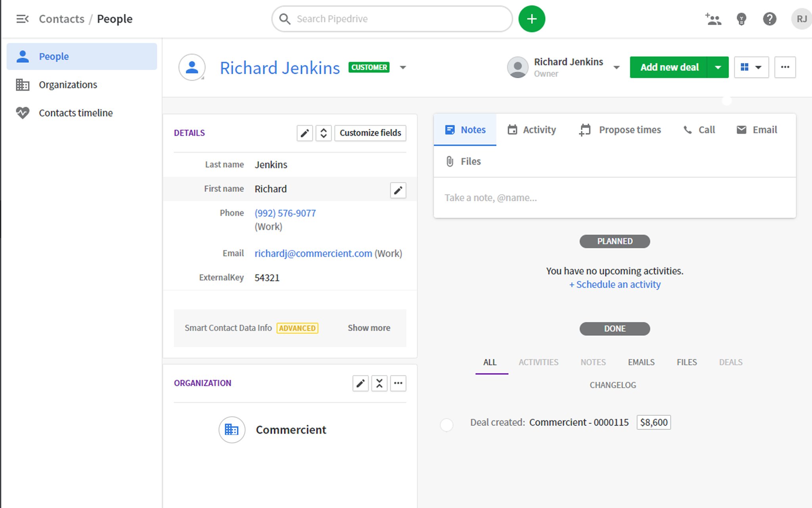
Task: Open the Files attachment tab
Action: 463,161
